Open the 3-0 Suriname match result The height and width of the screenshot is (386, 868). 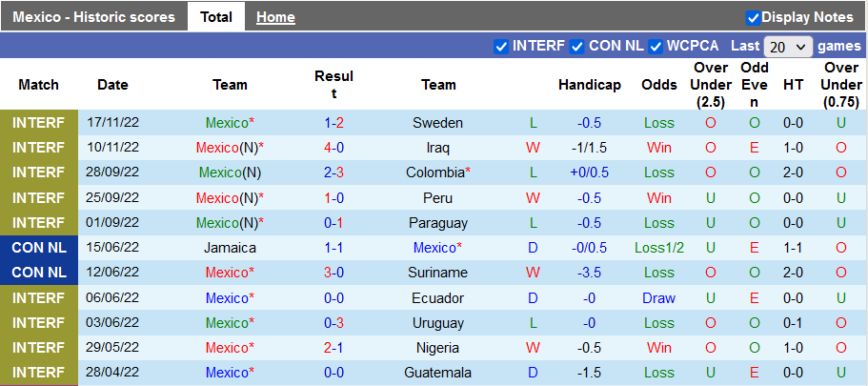coord(333,272)
